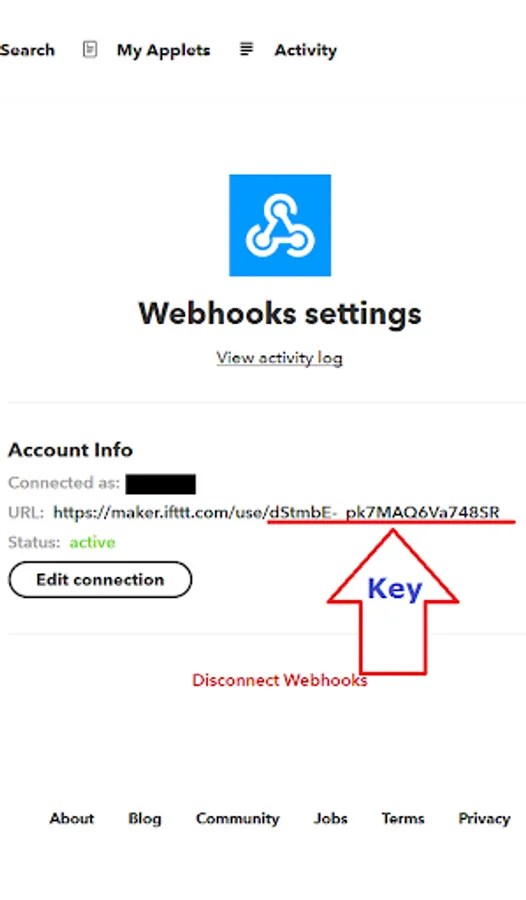Screen dimensions: 526x900
Task: Click the Disconnect Webhooks link
Action: click(x=280, y=680)
